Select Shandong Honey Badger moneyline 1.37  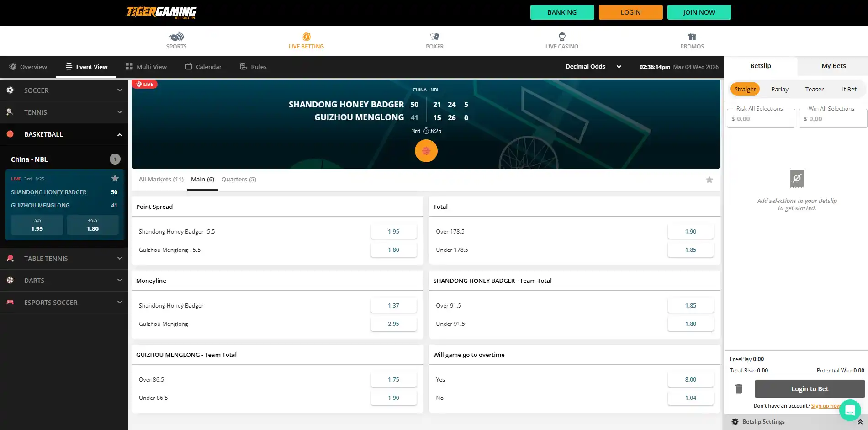point(393,305)
